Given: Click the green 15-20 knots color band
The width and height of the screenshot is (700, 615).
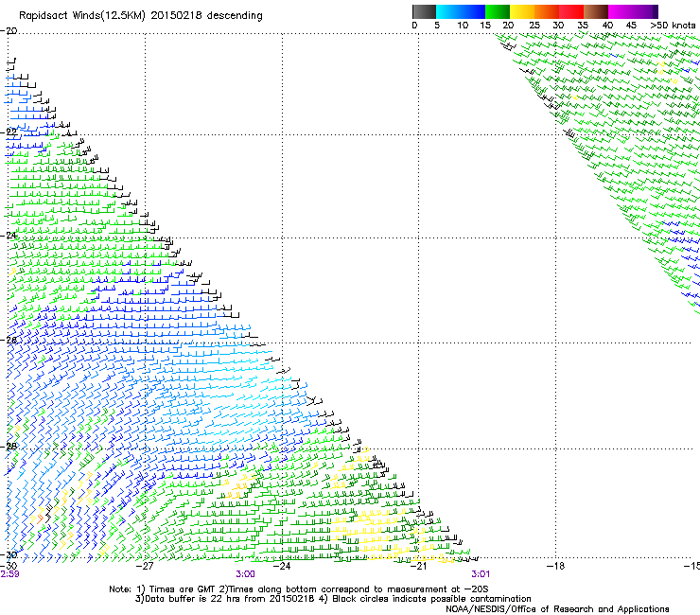Looking at the screenshot, I should (x=498, y=11).
